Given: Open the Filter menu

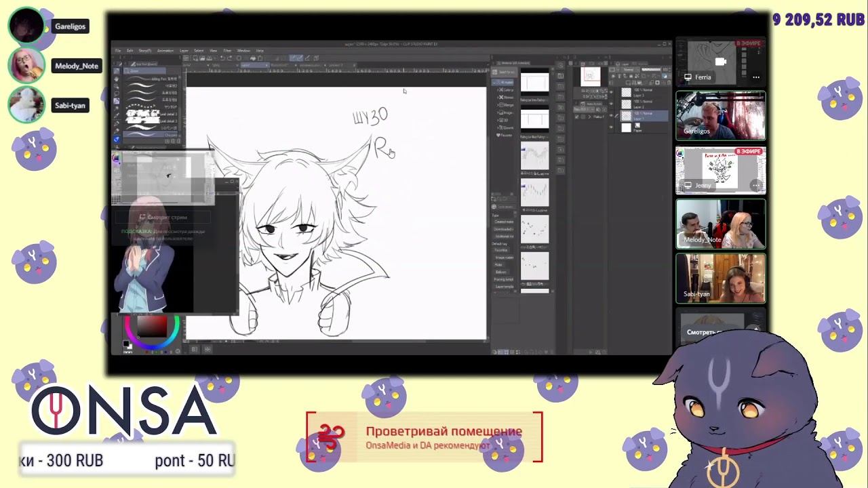Looking at the screenshot, I should point(227,51).
